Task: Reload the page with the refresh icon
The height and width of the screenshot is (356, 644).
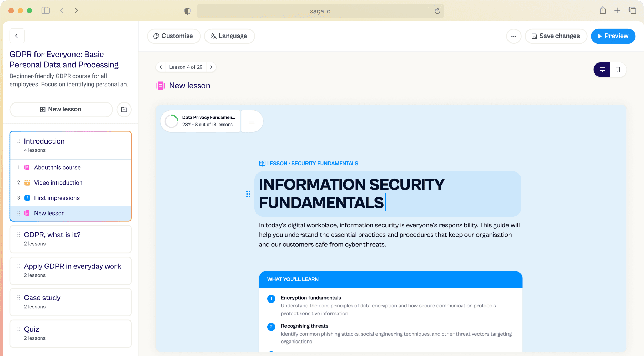Action: coord(437,11)
